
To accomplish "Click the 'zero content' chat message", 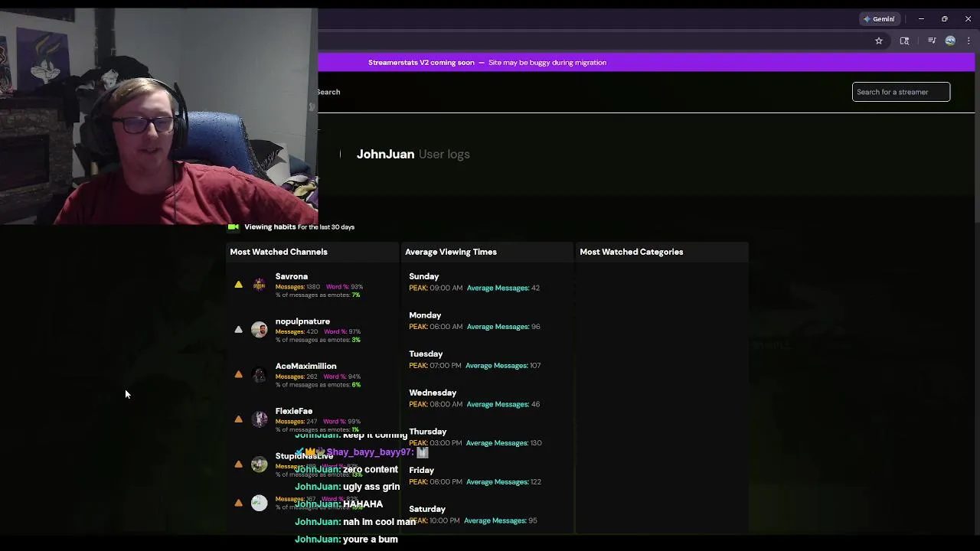I will (x=371, y=470).
